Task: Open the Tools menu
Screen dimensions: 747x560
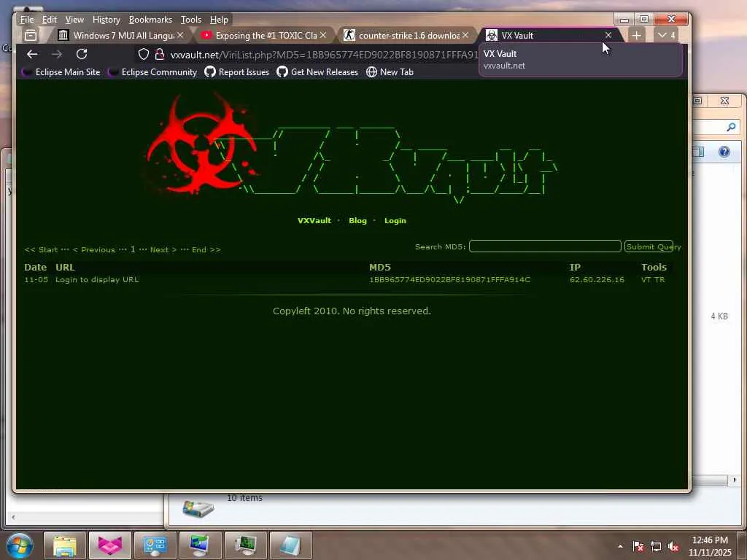Action: point(190,20)
